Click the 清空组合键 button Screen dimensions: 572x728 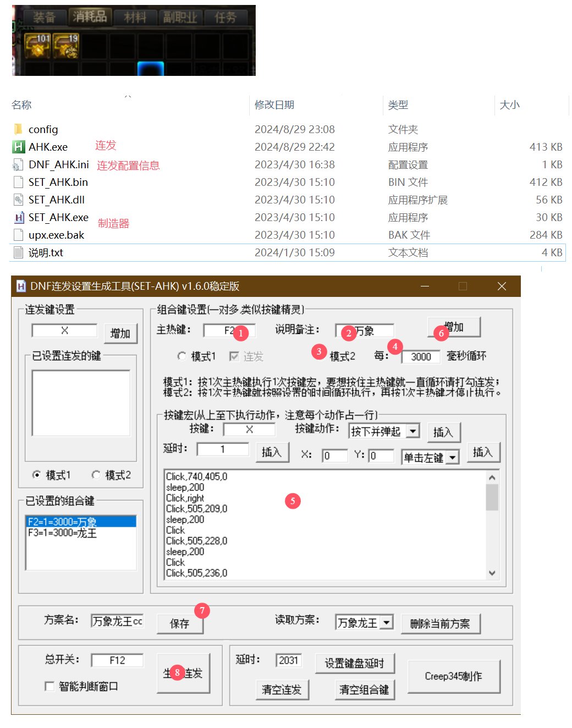coord(364,690)
